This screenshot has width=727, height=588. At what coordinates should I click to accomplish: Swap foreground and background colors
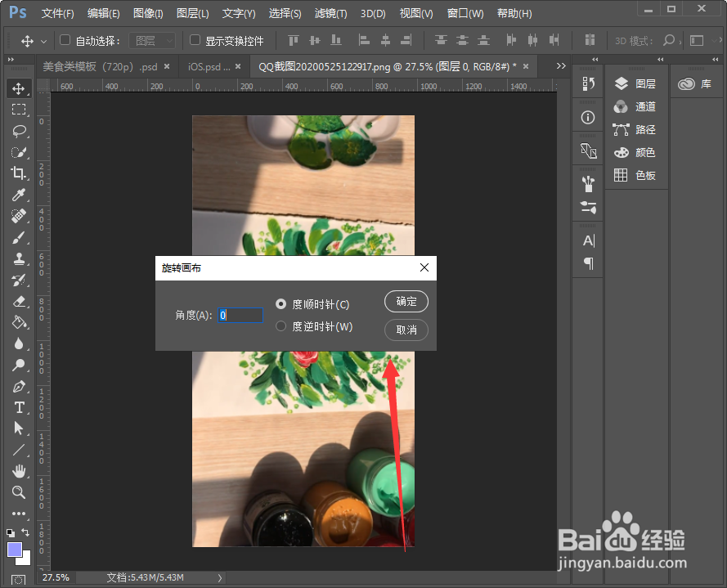(x=26, y=532)
